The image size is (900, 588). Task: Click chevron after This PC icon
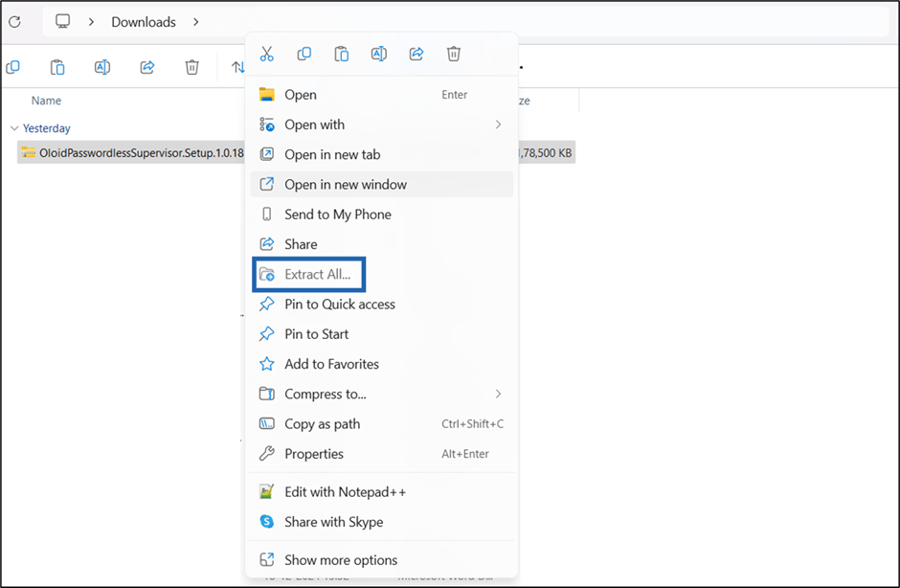[x=91, y=22]
